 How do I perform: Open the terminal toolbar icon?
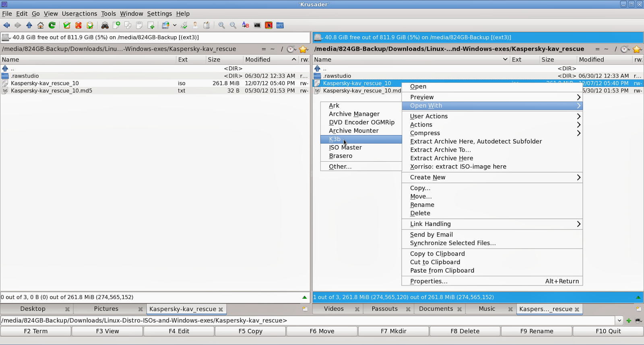(x=257, y=25)
